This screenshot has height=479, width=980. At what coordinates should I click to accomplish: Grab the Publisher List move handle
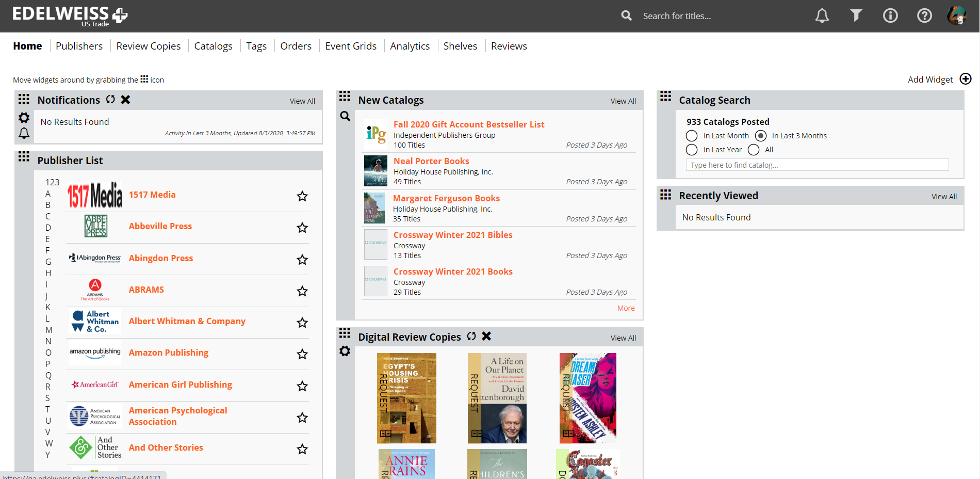(x=24, y=156)
